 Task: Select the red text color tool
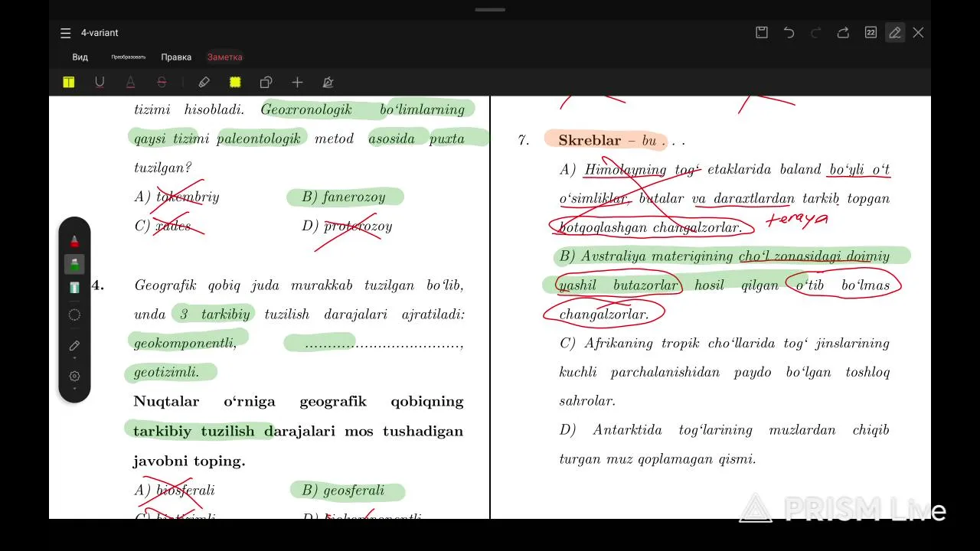tap(130, 83)
